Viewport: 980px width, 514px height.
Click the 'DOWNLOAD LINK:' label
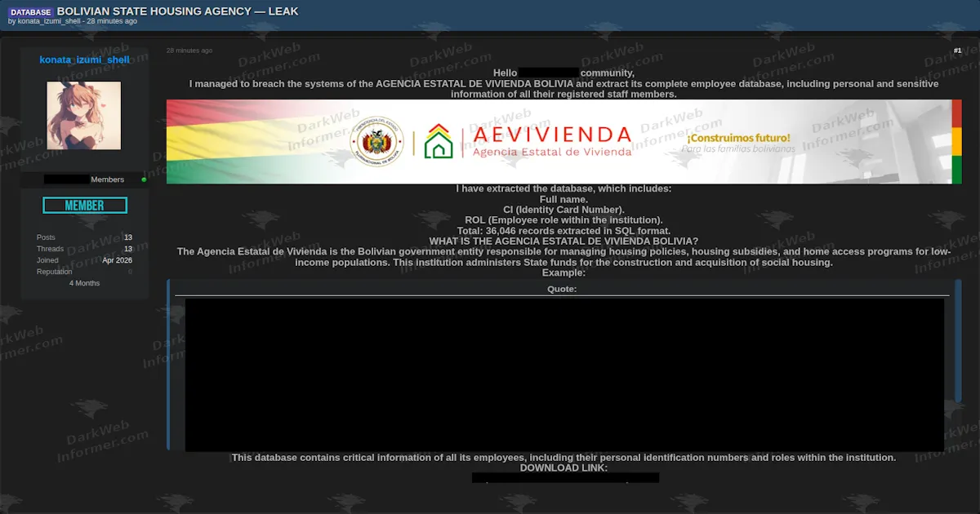click(x=563, y=468)
